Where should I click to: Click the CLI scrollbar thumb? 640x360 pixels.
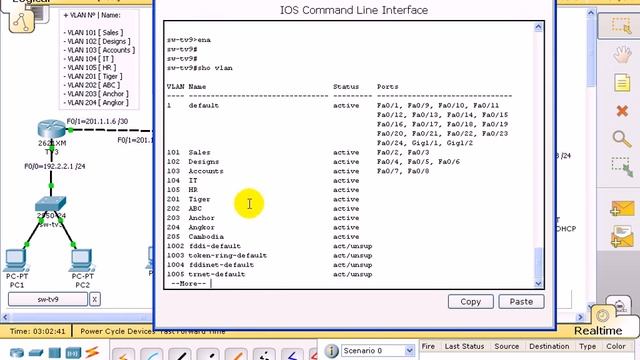[538, 263]
